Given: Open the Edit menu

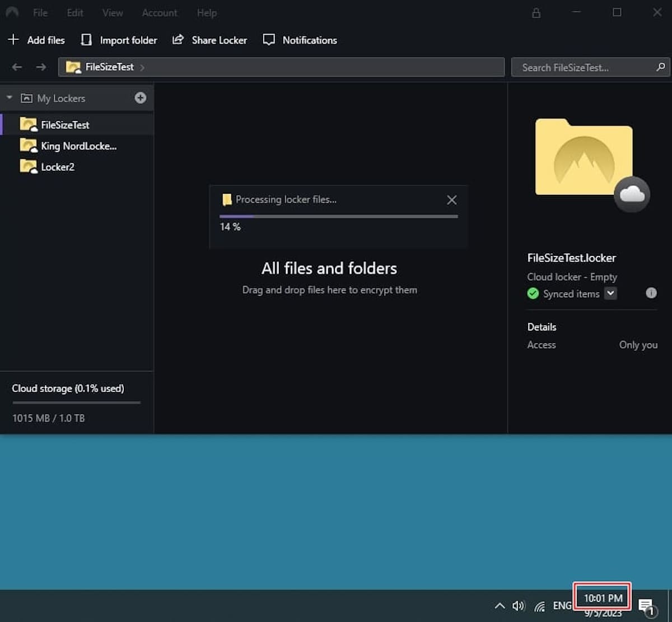Looking at the screenshot, I should (75, 12).
